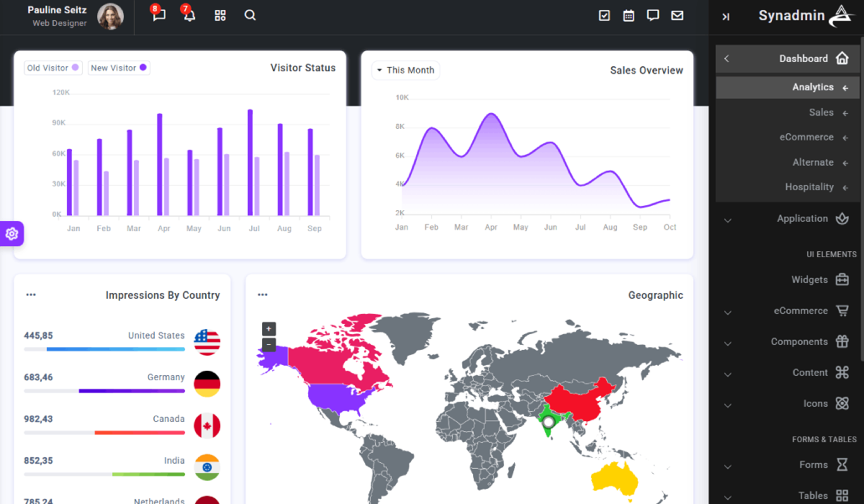The image size is (864, 504).
Task: Expand the sidebar eCommerce chevron beside the cart
Action: pyautogui.click(x=727, y=312)
